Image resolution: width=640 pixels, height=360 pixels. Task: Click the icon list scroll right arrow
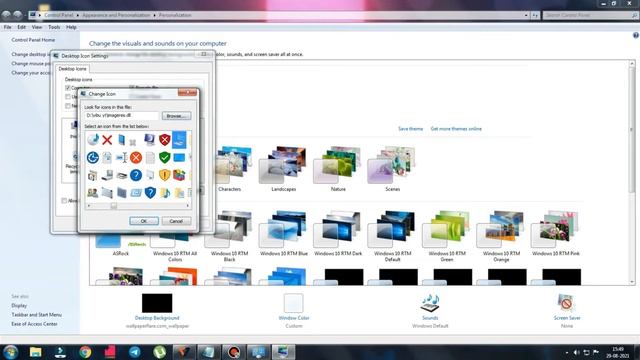tap(187, 206)
